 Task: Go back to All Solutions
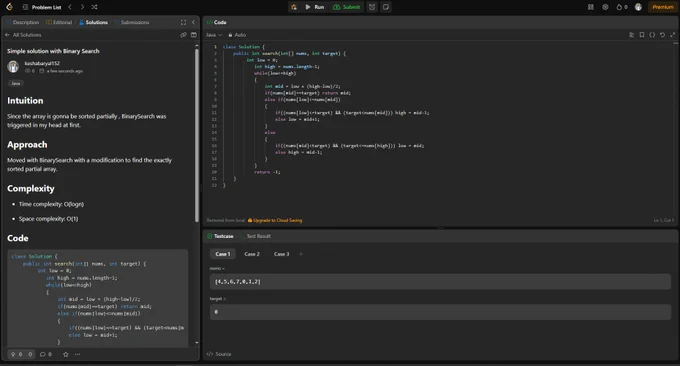[23, 35]
